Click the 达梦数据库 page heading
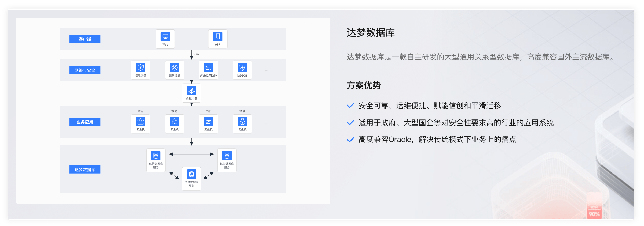Viewport: 644px width, 226px height. 371,33
